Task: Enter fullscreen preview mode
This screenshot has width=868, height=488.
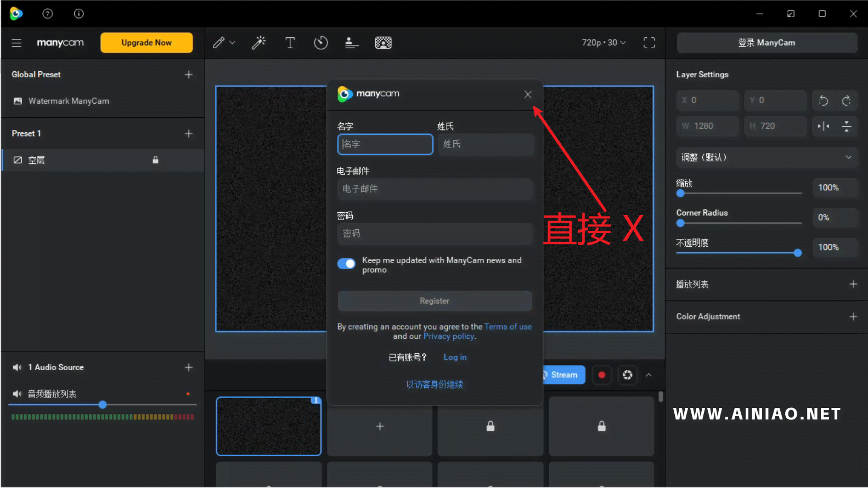Action: point(649,43)
